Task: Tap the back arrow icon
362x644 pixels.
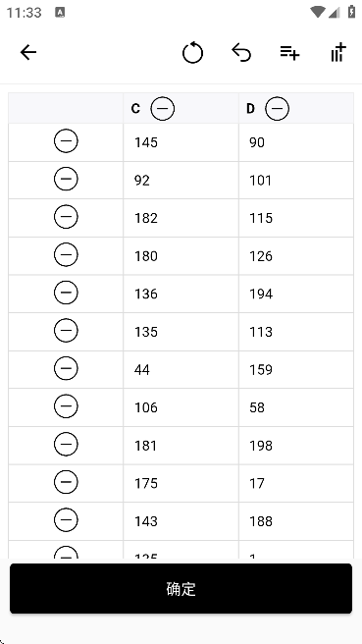Action: tap(28, 53)
